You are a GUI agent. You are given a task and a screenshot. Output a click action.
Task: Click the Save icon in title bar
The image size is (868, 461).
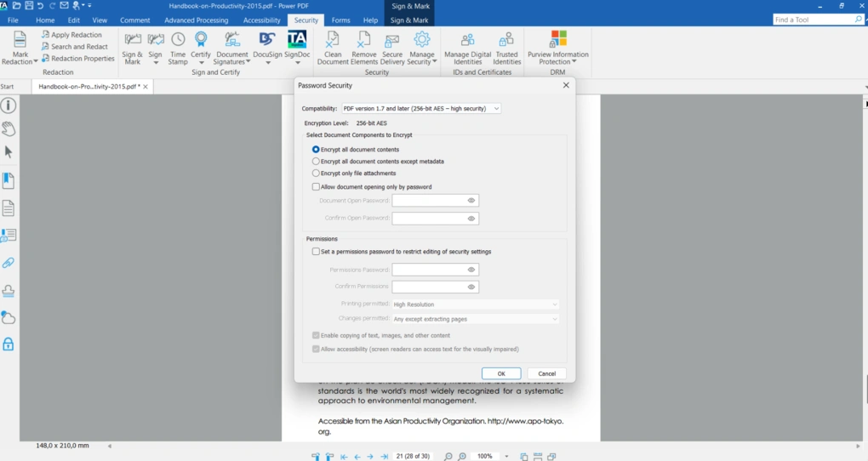29,6
